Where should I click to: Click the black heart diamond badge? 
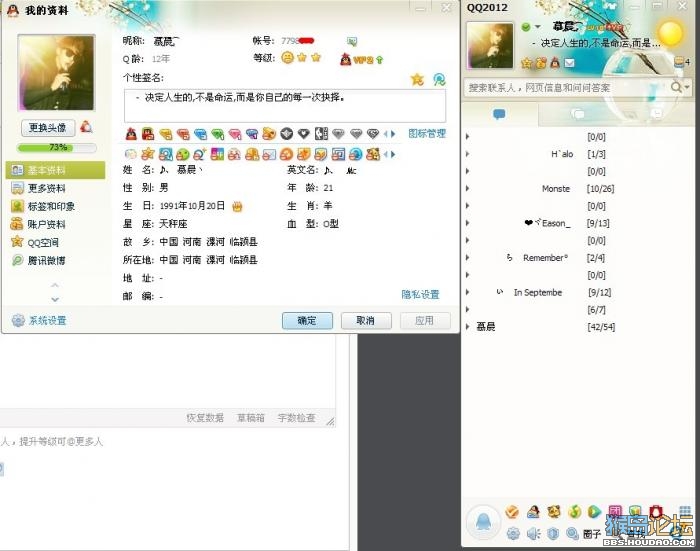coord(304,134)
